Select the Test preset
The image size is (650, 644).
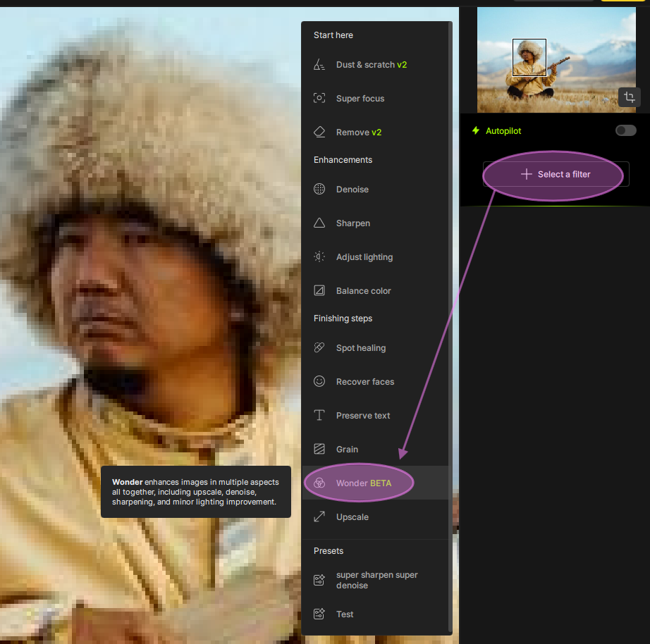(x=345, y=614)
